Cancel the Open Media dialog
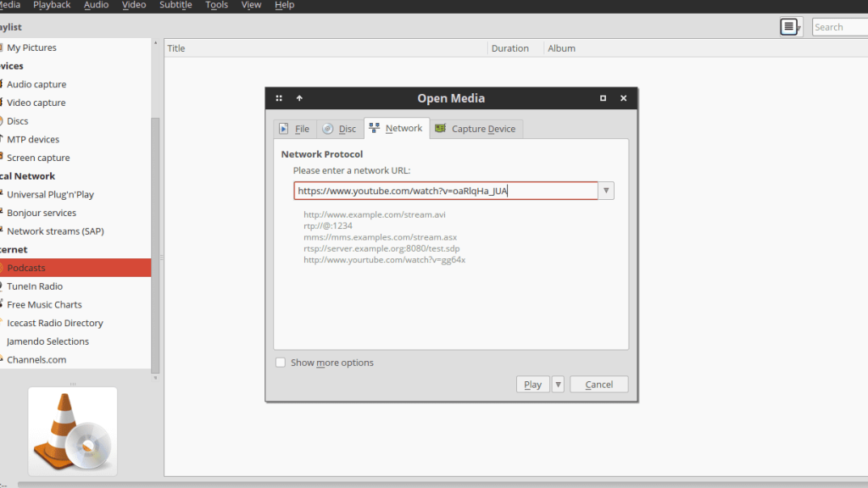 [x=598, y=385]
